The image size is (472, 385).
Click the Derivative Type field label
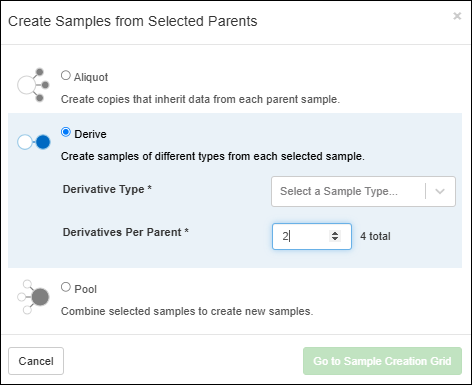tap(107, 189)
